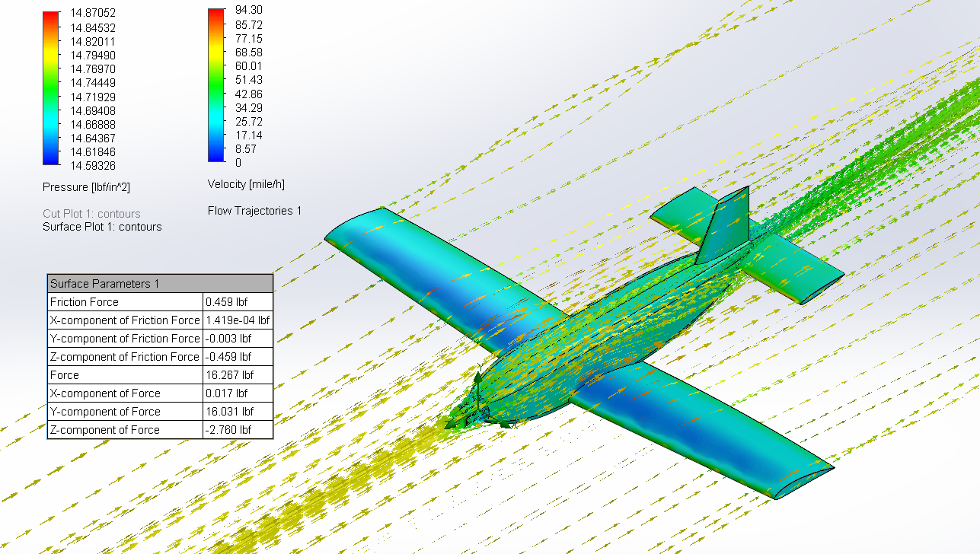Select the total Force value '16.267 lbf'
This screenshot has width=980, height=554.
[229, 375]
